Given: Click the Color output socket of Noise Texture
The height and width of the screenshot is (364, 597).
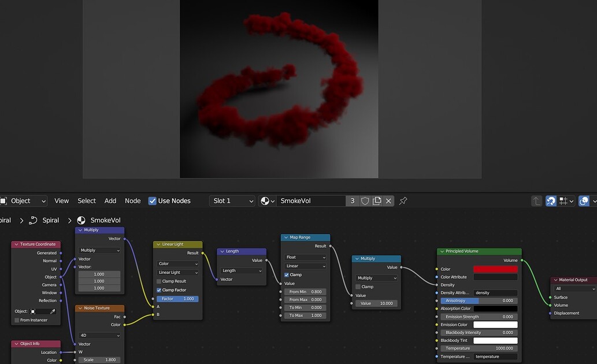Looking at the screenshot, I should [x=124, y=325].
